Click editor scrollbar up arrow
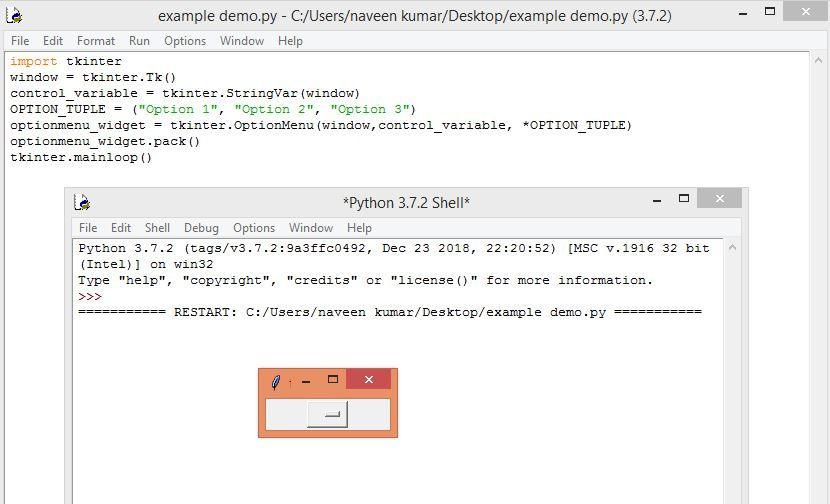This screenshot has width=830, height=504. (x=818, y=61)
